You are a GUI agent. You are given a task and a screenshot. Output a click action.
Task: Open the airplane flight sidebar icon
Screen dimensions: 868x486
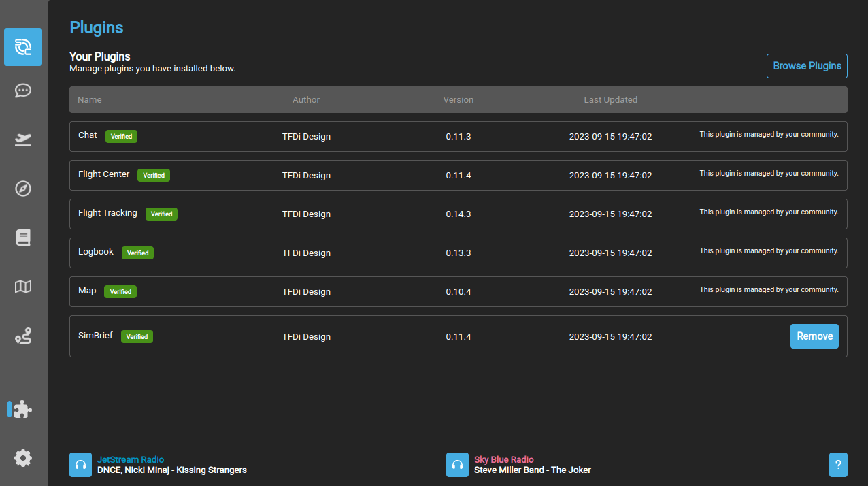click(x=23, y=140)
